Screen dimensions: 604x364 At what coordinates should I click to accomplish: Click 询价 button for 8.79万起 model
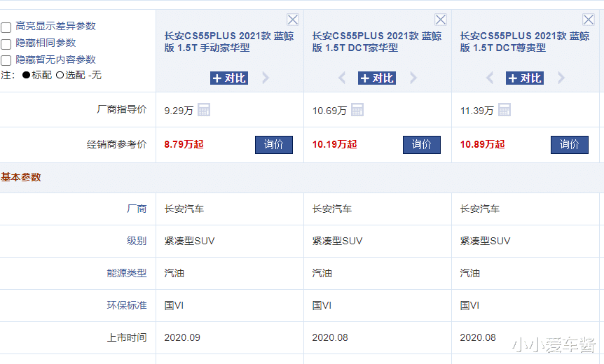pyautogui.click(x=274, y=145)
